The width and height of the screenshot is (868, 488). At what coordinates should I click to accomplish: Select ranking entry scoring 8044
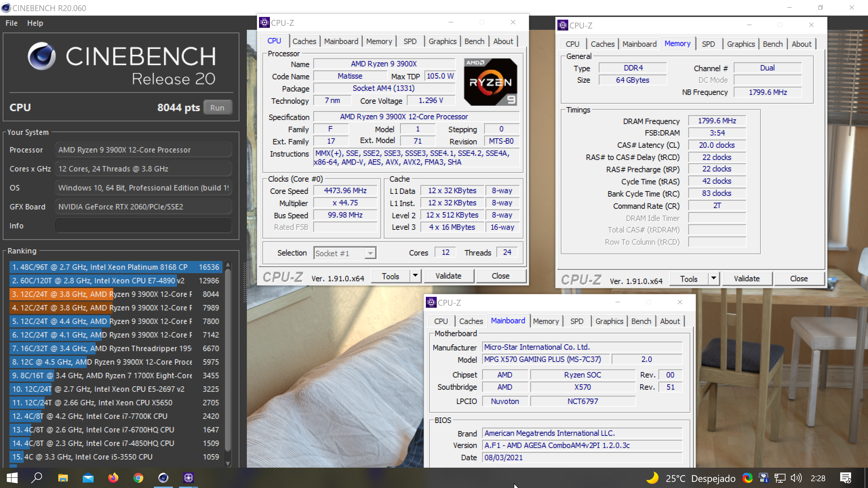click(116, 294)
